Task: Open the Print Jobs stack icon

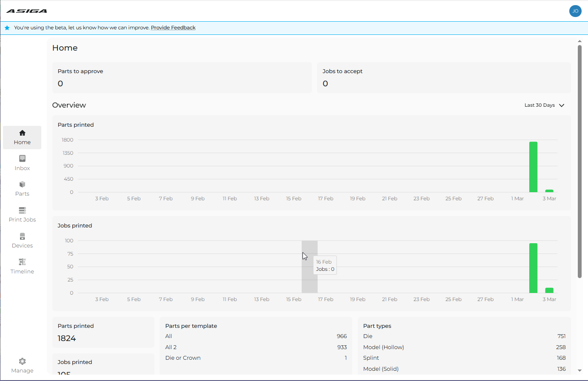Action: pyautogui.click(x=22, y=210)
